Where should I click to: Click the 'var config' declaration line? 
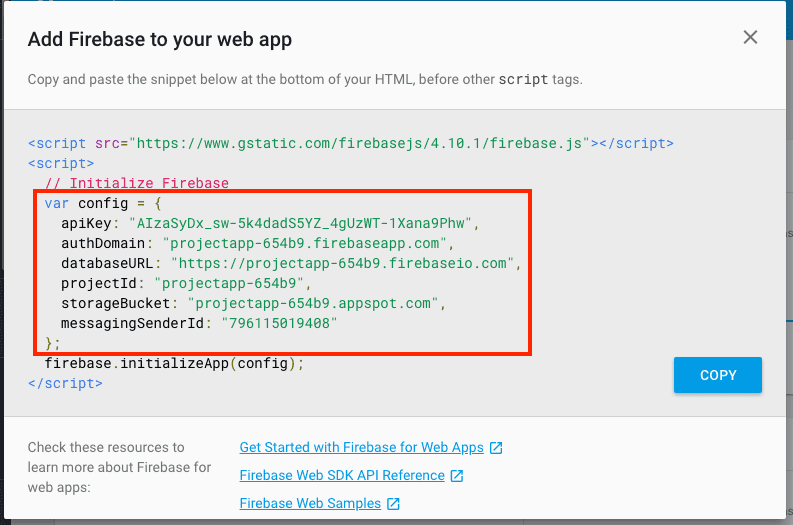(110, 203)
